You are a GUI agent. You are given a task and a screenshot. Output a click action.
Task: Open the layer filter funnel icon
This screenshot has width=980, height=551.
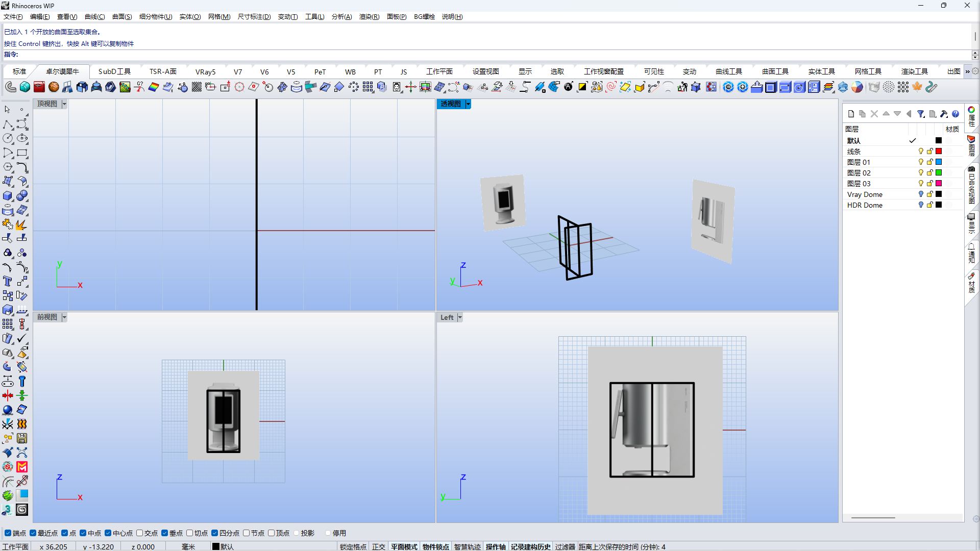click(920, 114)
